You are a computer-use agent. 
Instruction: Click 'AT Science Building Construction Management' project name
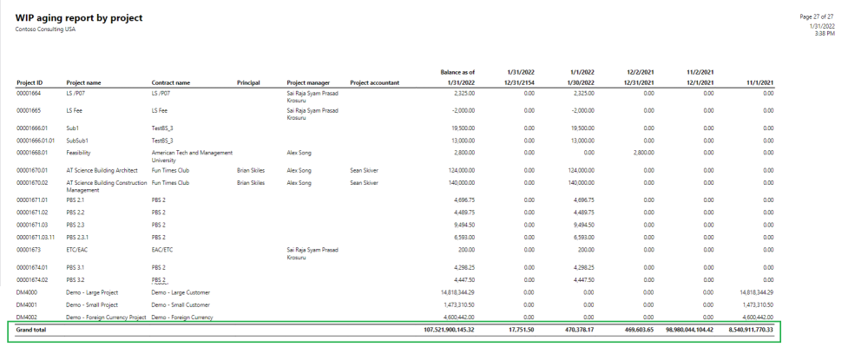[x=107, y=187]
